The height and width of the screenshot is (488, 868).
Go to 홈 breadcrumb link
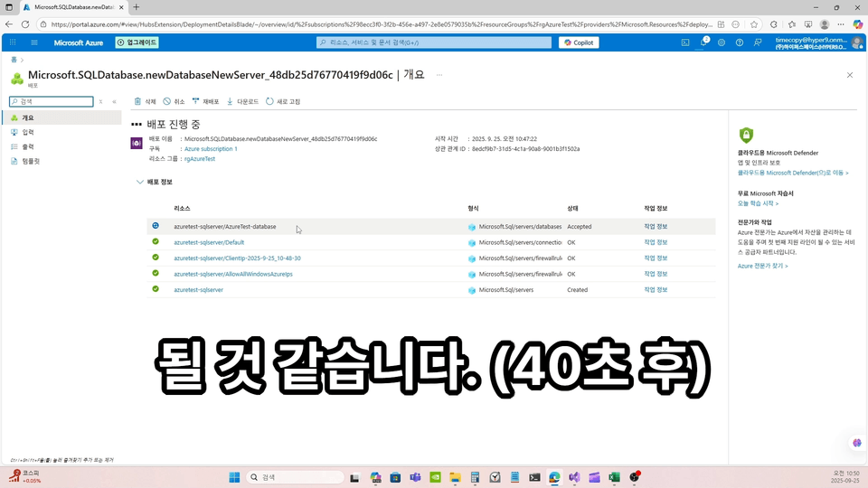point(14,60)
